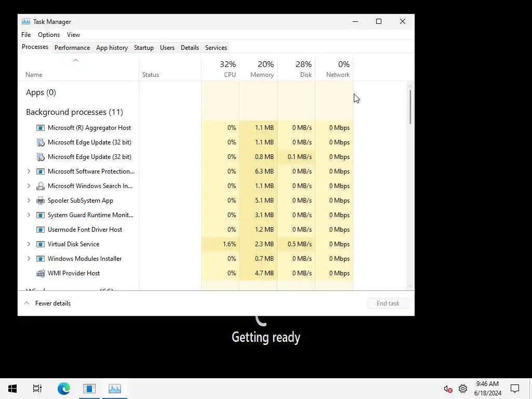Select the Usermode Font Driver Host name

pos(85,230)
